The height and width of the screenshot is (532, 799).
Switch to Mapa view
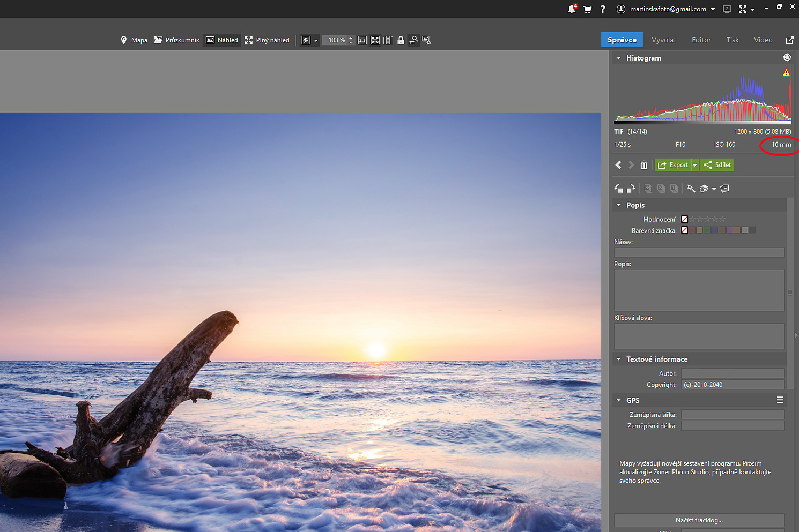(134, 40)
